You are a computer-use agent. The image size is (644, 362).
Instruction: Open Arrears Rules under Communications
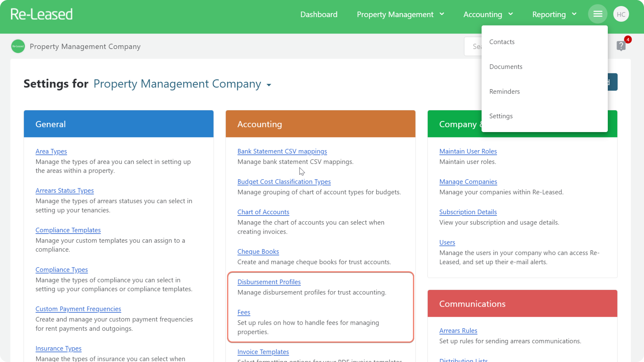(x=458, y=330)
